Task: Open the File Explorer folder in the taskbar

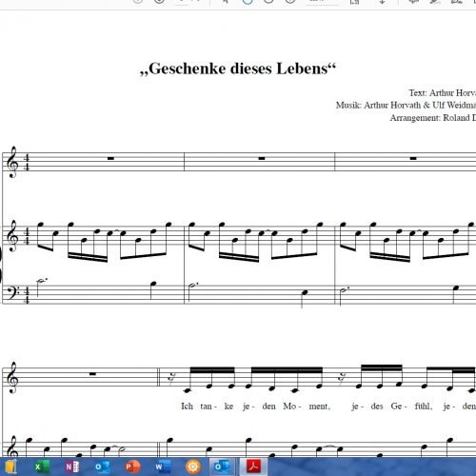Action: tap(10, 466)
